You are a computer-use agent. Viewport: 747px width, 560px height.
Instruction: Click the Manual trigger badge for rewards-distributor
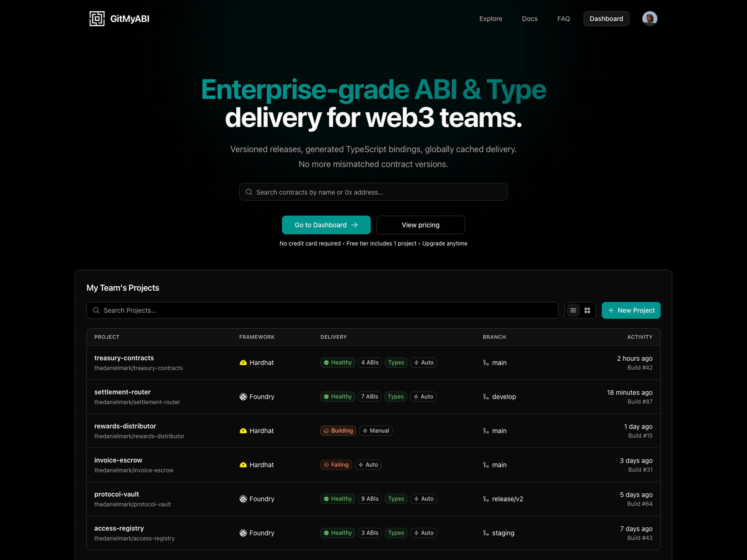pos(376,430)
